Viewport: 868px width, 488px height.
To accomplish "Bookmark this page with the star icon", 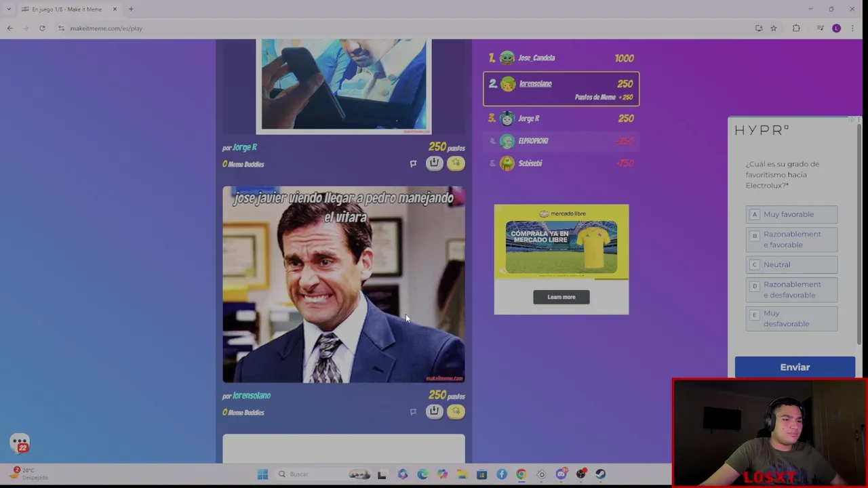I will [773, 28].
